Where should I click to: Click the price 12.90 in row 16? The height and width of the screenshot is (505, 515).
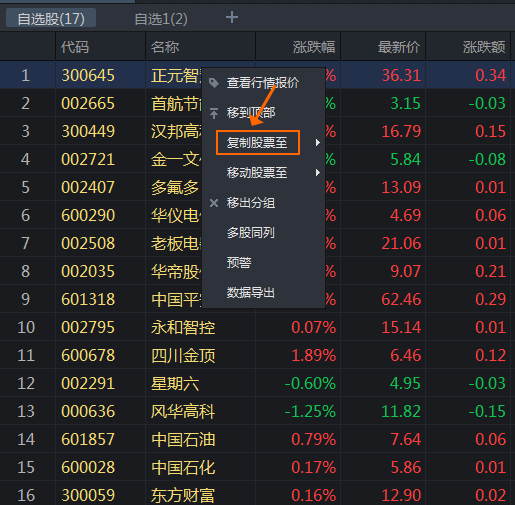click(x=401, y=495)
